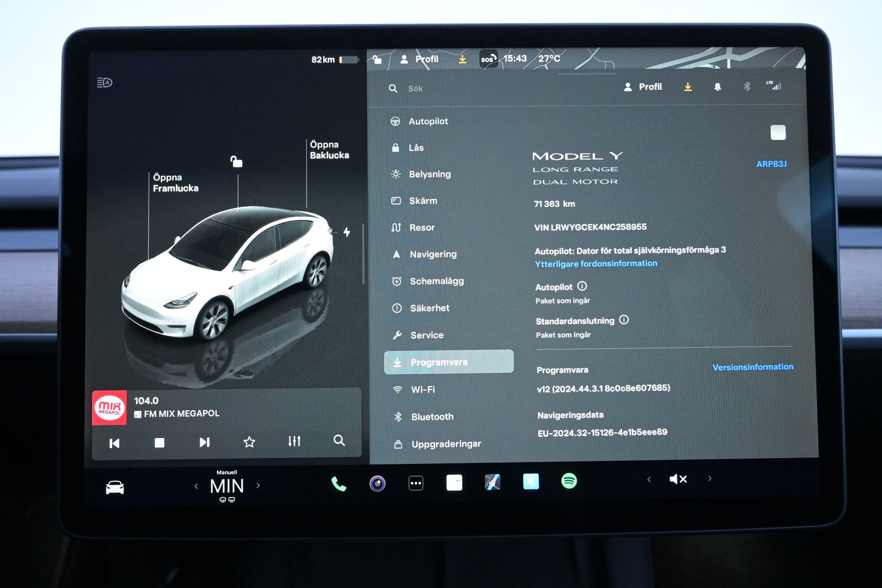Image resolution: width=882 pixels, height=588 pixels.
Task: Tap the Mix Megapol station artwork
Action: 109,408
